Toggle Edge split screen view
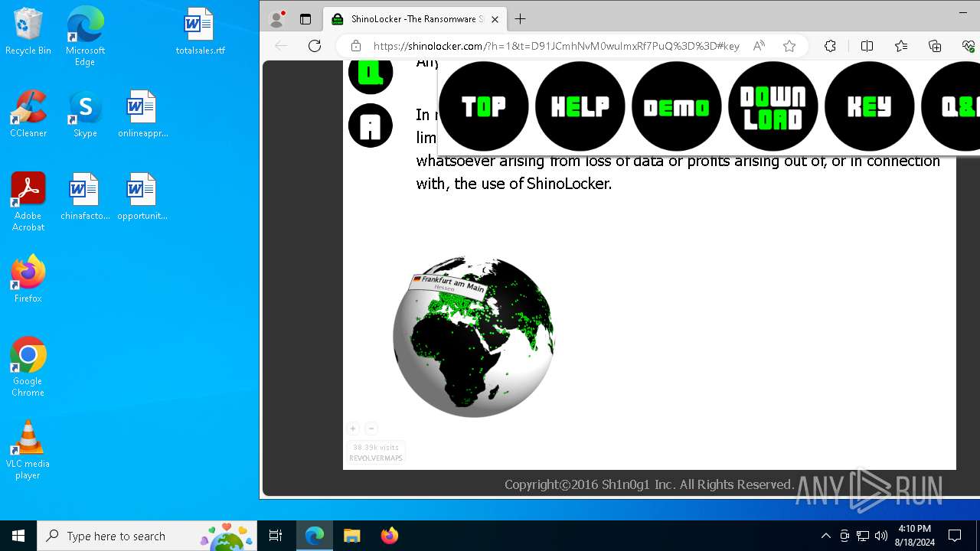This screenshot has height=551, width=980. click(x=867, y=46)
